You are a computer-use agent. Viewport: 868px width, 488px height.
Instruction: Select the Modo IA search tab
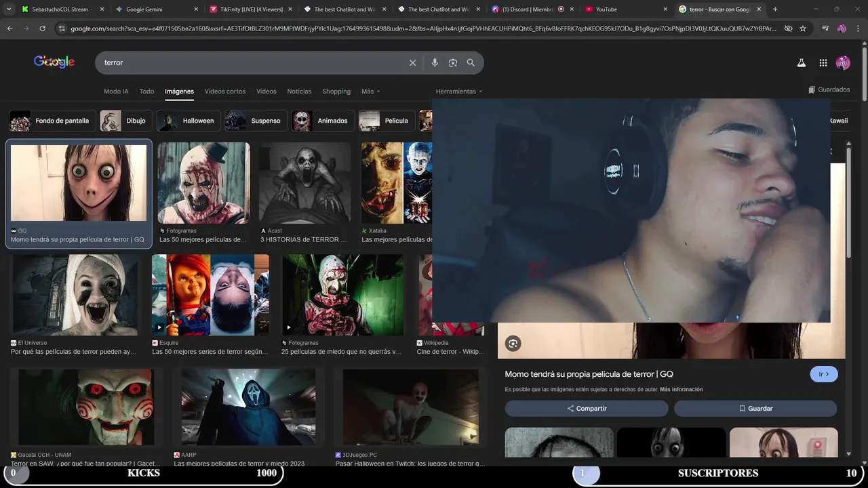[x=116, y=91]
